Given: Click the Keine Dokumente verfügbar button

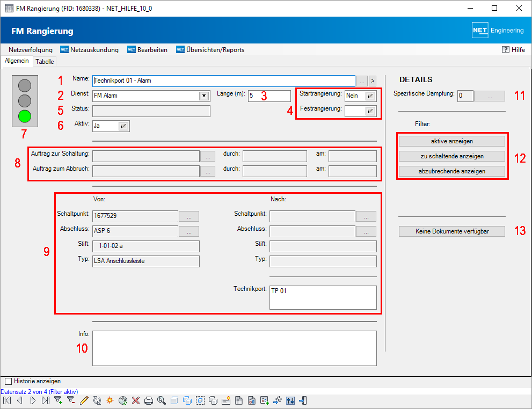Looking at the screenshot, I should pyautogui.click(x=452, y=231).
